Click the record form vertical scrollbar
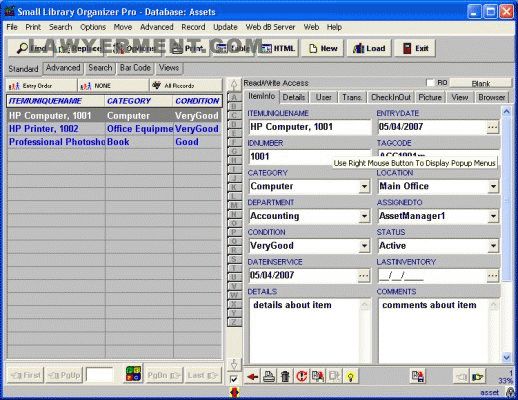The height and width of the screenshot is (400, 518). 507,235
